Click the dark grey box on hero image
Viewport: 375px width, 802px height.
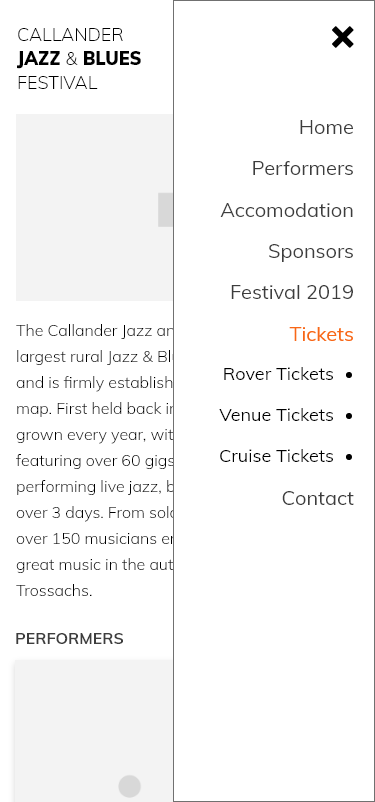click(165, 210)
